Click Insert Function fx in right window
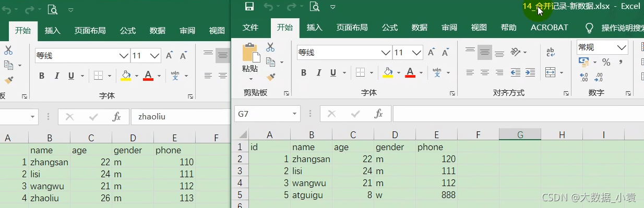The width and height of the screenshot is (644, 208). tap(379, 113)
